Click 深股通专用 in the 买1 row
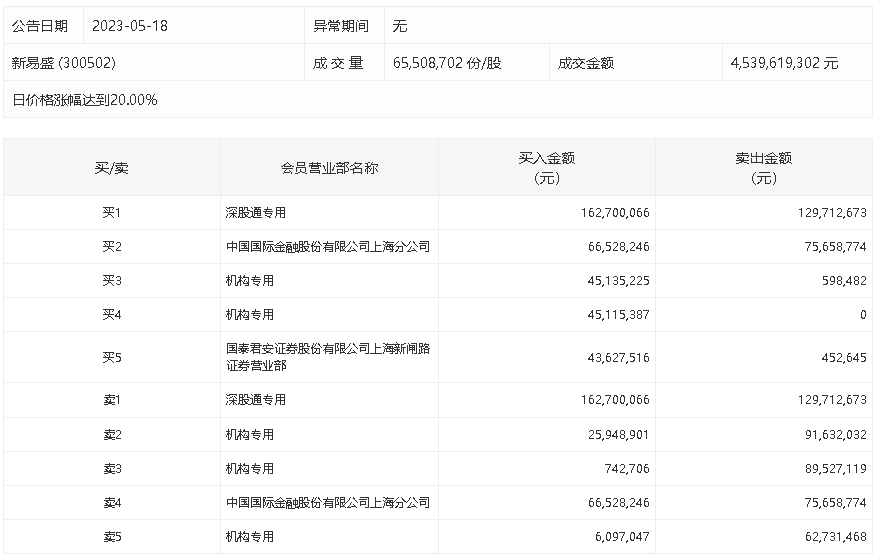This screenshot has height=556, width=876. point(256,212)
